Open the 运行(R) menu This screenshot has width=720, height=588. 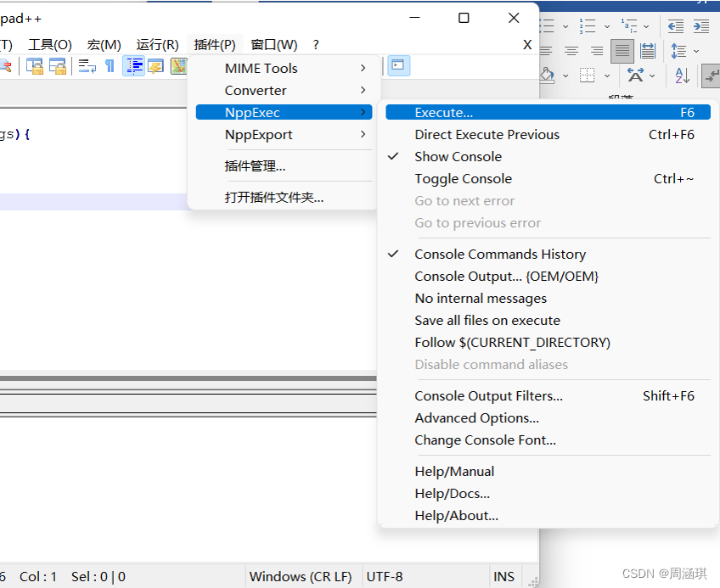click(157, 44)
